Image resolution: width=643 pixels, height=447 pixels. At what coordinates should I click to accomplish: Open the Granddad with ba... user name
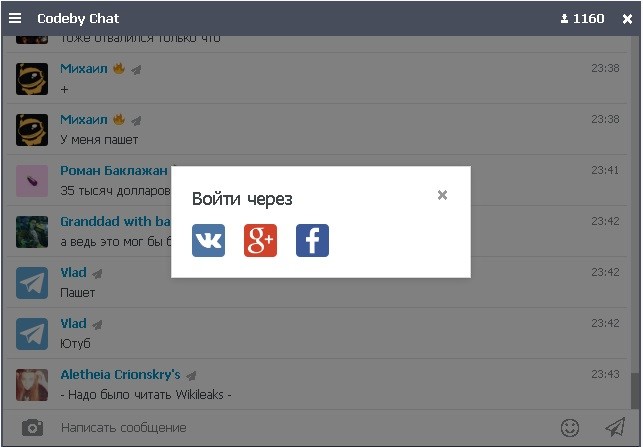[115, 221]
